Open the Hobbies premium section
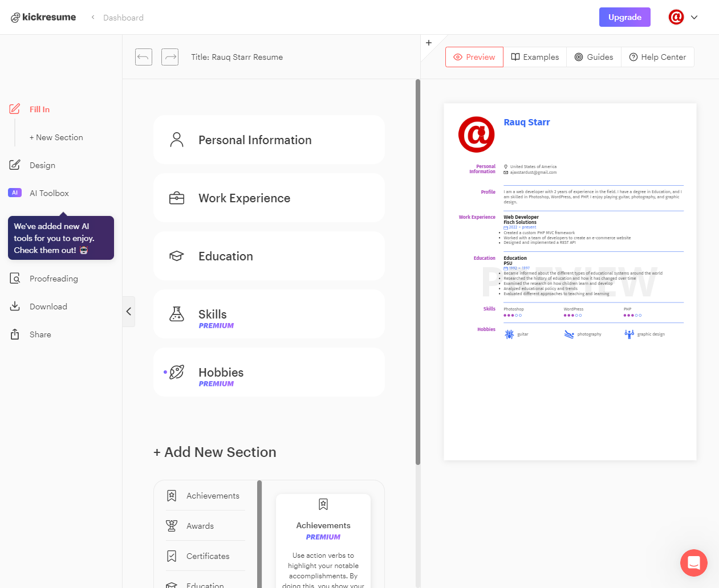This screenshot has height=588, width=719. tap(269, 372)
